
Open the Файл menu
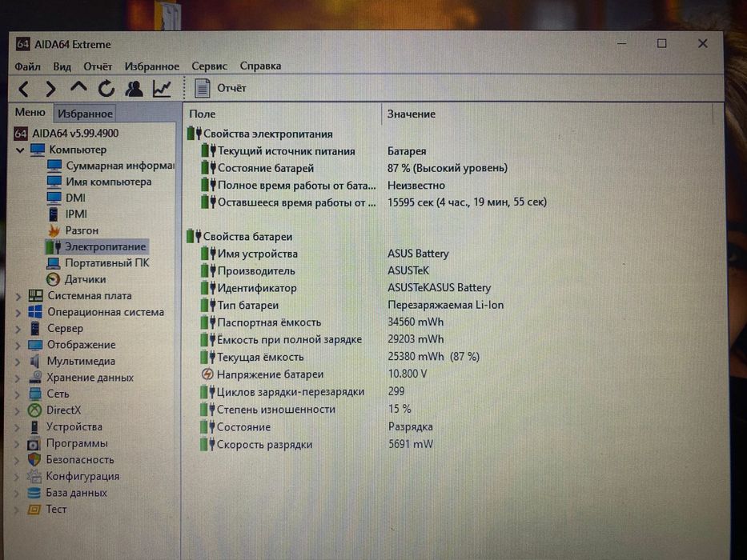pyautogui.click(x=27, y=66)
